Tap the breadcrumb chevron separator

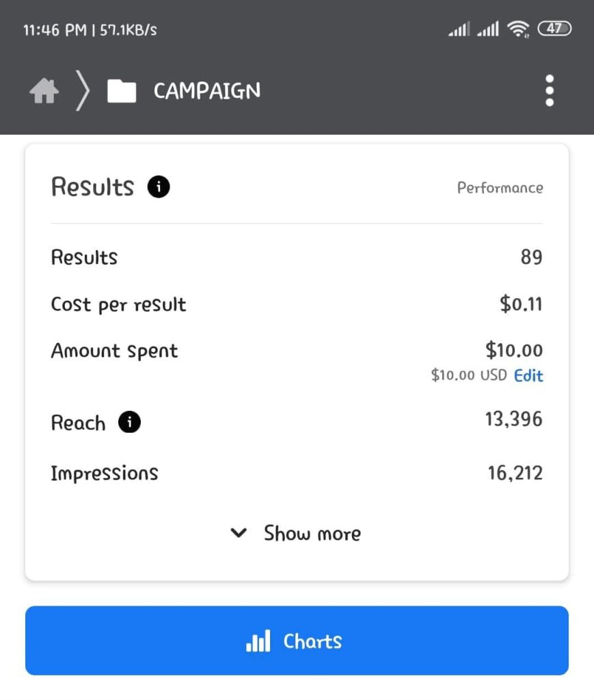point(82,91)
